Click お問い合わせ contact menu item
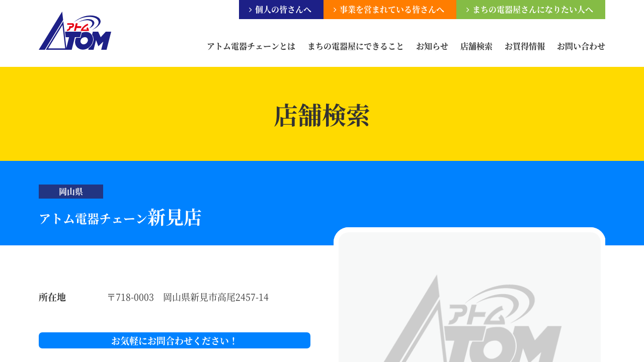Viewport: 644px width, 362px height. (x=581, y=46)
